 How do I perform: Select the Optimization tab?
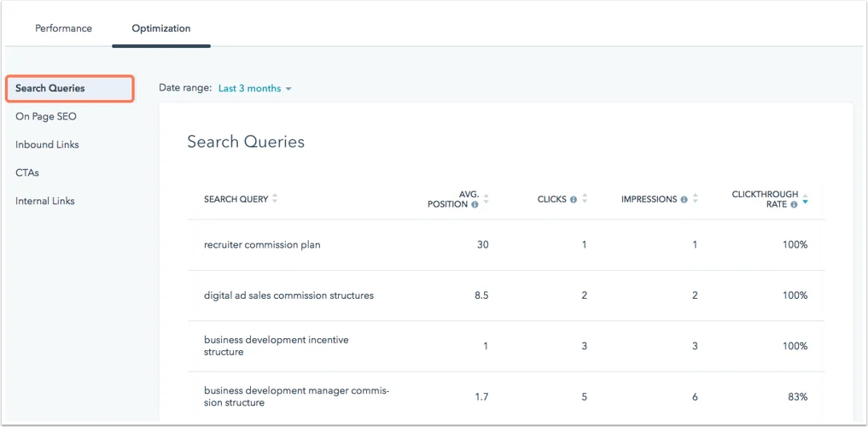point(161,28)
